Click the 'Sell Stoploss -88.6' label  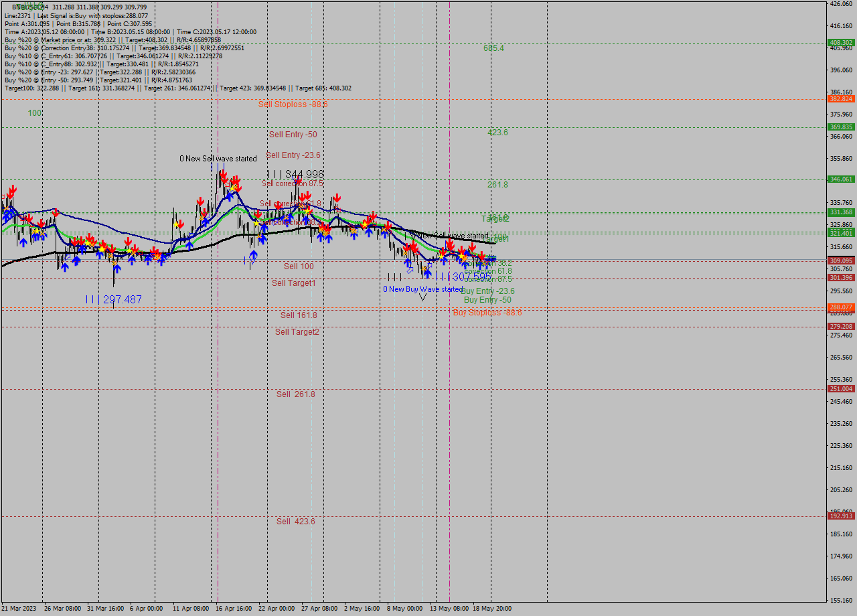293,104
